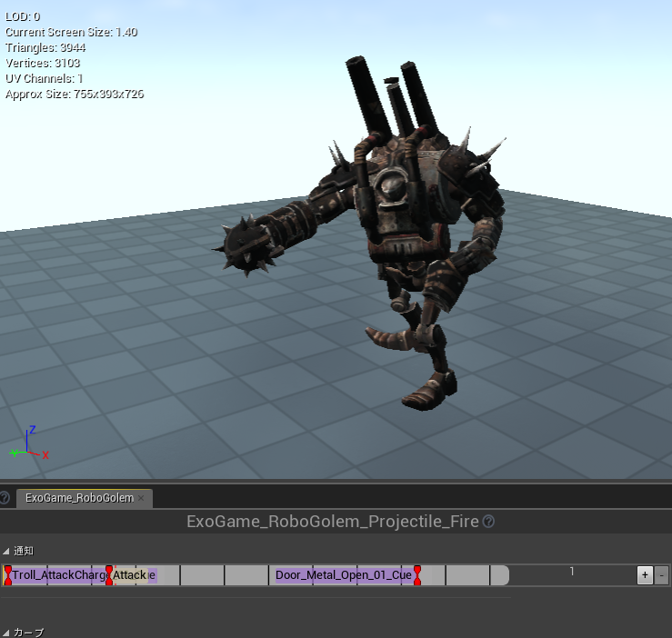This screenshot has height=638, width=672.
Task: Add a notify track with the plus button
Action: (x=645, y=575)
